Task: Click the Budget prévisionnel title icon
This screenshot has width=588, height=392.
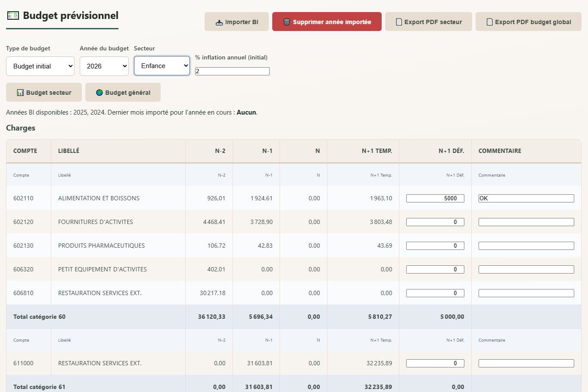Action: point(13,16)
